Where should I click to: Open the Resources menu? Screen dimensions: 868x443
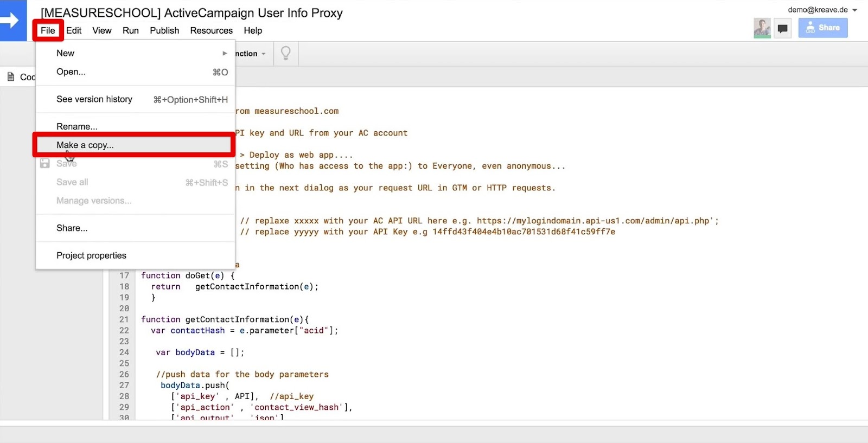[212, 30]
